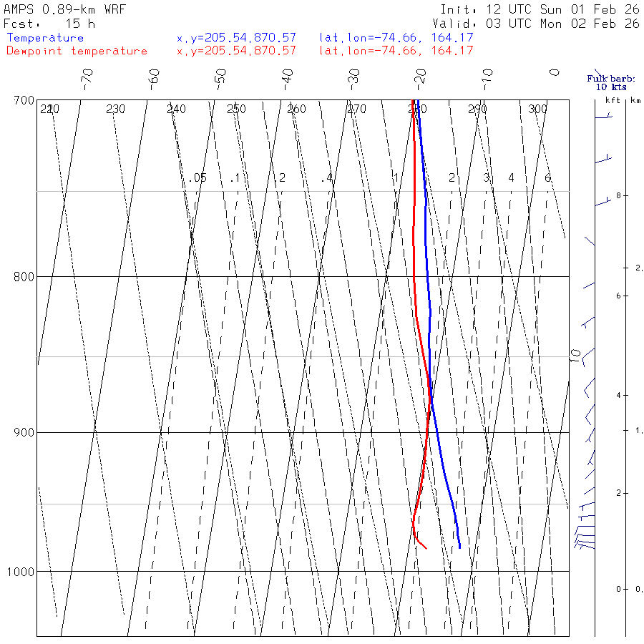Click the 8 kft altitude tick label

(x=618, y=196)
